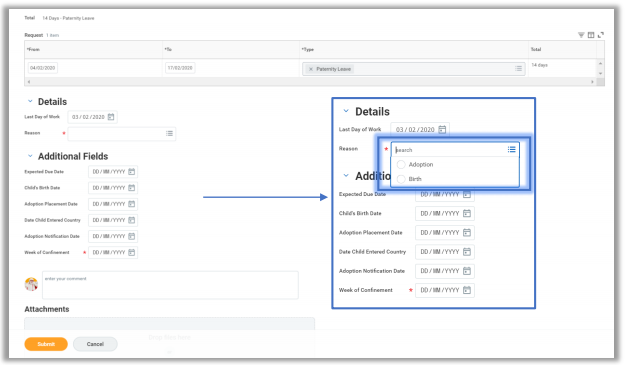Open the column chooser grid icon above the Request table
The image size is (625, 365).
[x=591, y=35]
